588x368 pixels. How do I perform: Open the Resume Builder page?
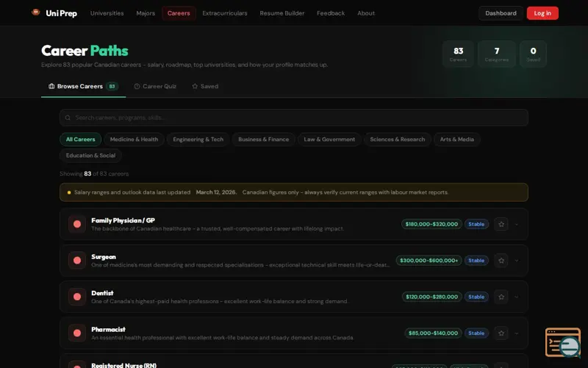282,13
